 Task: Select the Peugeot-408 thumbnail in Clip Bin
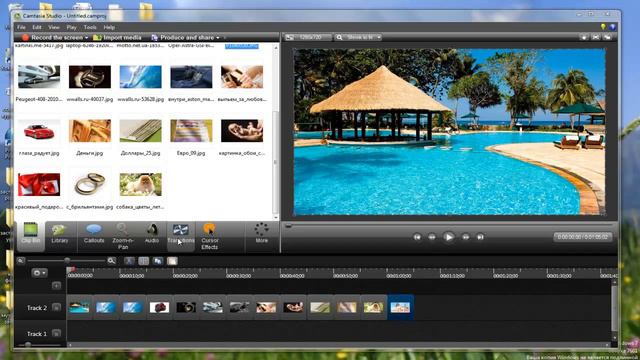(x=39, y=77)
